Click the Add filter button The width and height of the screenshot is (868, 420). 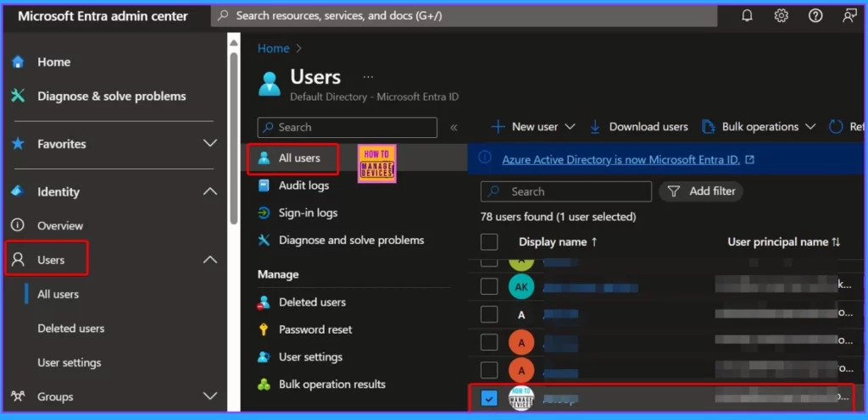click(x=701, y=191)
